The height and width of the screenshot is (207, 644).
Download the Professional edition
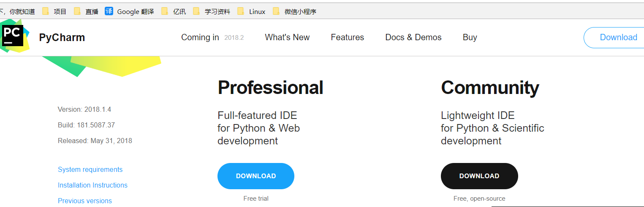255,176
